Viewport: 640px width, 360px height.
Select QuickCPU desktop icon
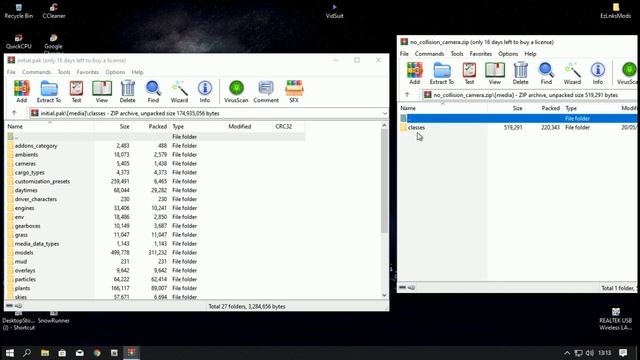click(x=19, y=42)
